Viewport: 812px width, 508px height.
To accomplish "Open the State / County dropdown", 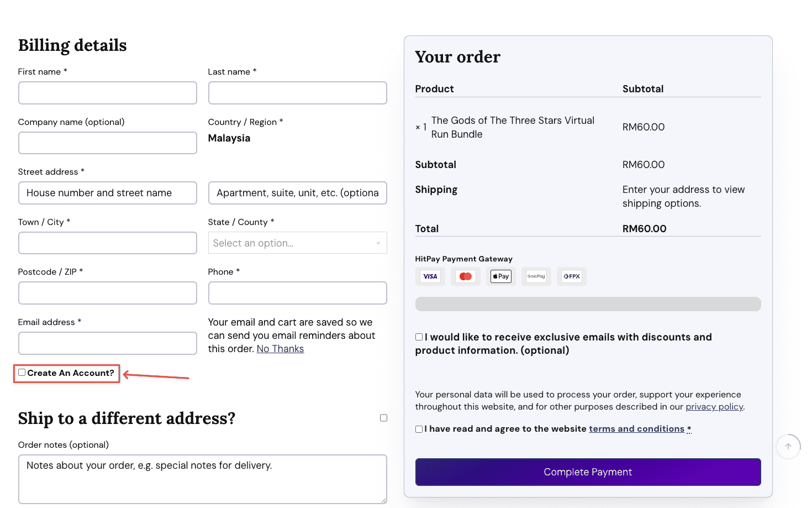I will [297, 243].
